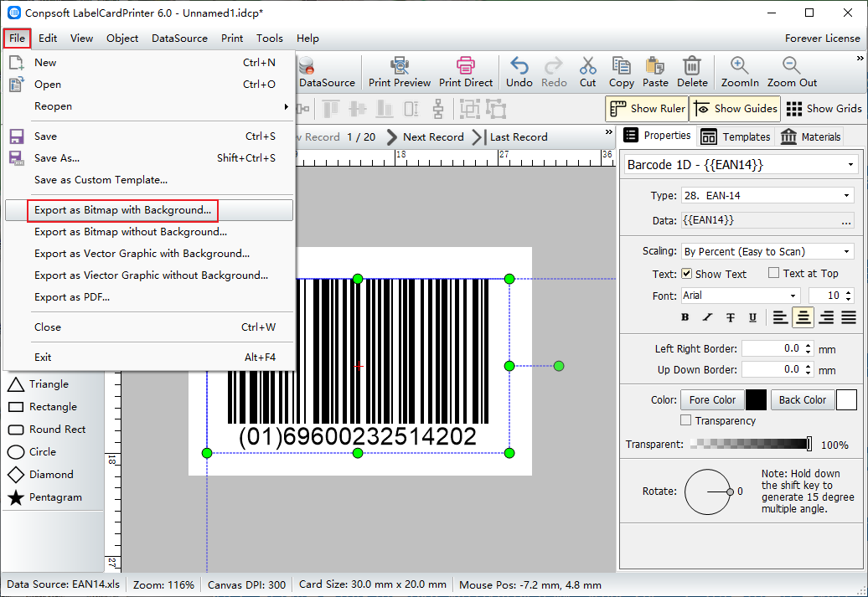Copy the selected object
Screen dimensions: 868x597
click(x=622, y=73)
